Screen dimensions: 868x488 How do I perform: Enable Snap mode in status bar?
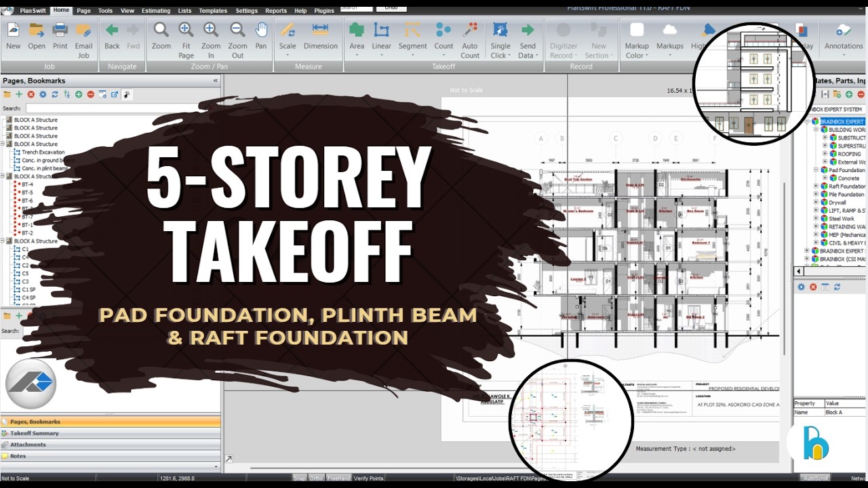point(299,478)
